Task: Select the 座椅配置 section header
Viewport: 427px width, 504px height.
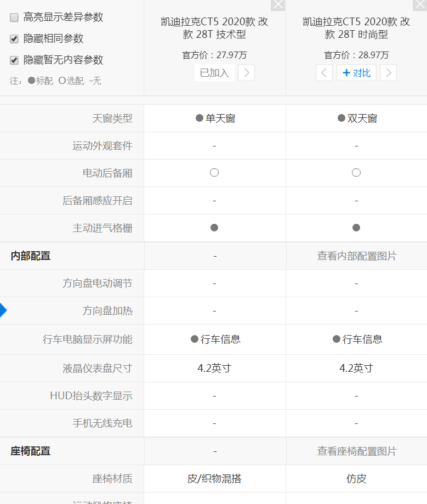Action: pos(31,451)
